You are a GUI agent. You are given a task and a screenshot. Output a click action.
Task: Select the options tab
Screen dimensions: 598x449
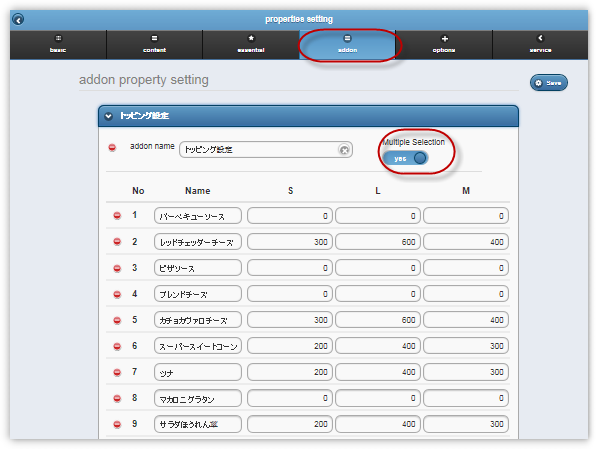(444, 45)
